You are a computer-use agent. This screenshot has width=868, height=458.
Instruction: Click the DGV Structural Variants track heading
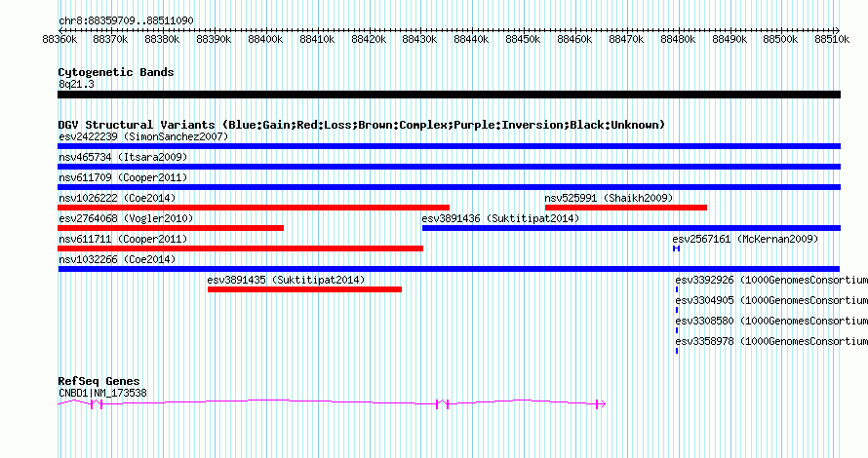(x=362, y=125)
